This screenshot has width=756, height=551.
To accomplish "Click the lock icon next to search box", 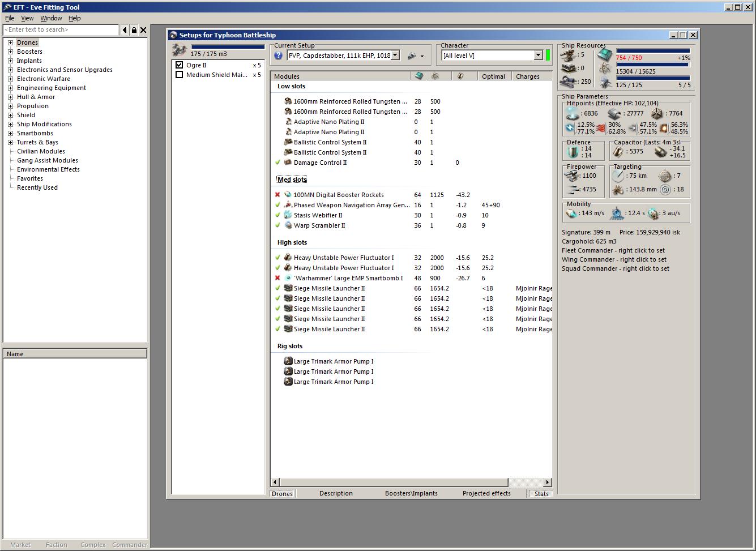I will (134, 30).
